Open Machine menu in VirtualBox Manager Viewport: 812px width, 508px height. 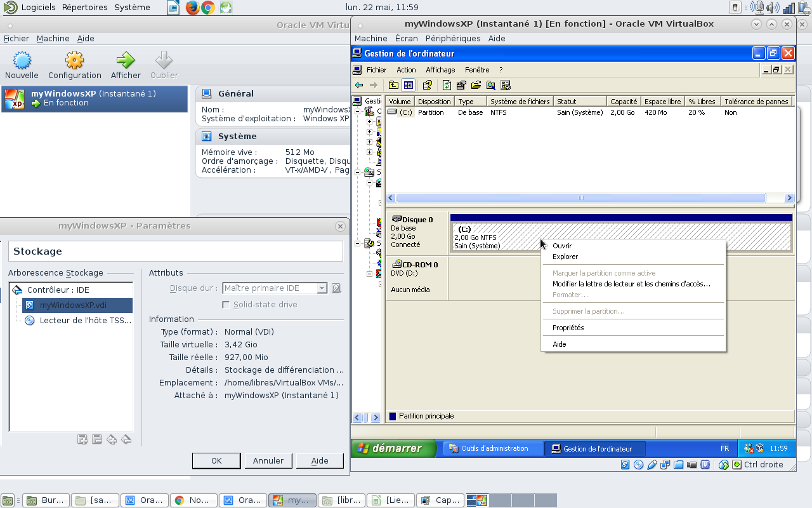pyautogui.click(x=53, y=39)
